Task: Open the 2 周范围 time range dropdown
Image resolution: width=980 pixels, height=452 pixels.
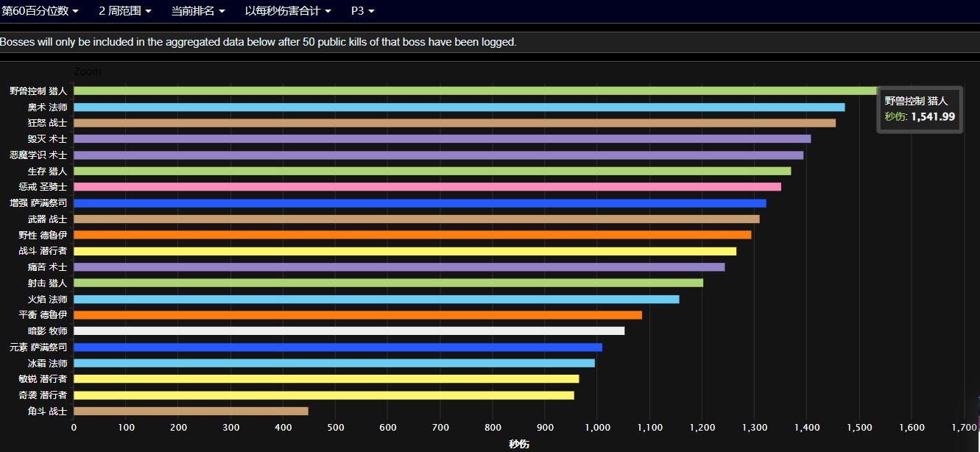Action: pyautogui.click(x=122, y=11)
